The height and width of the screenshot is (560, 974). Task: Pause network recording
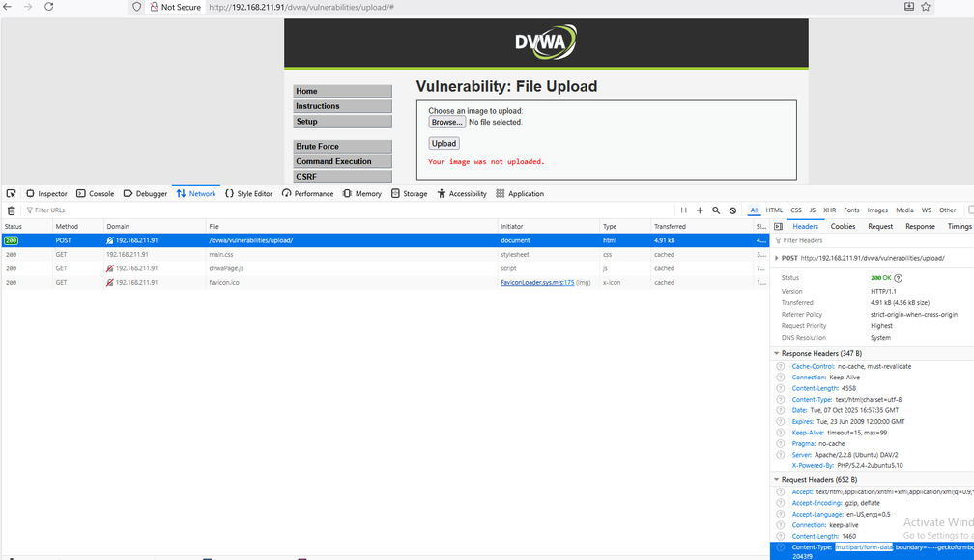(x=683, y=210)
